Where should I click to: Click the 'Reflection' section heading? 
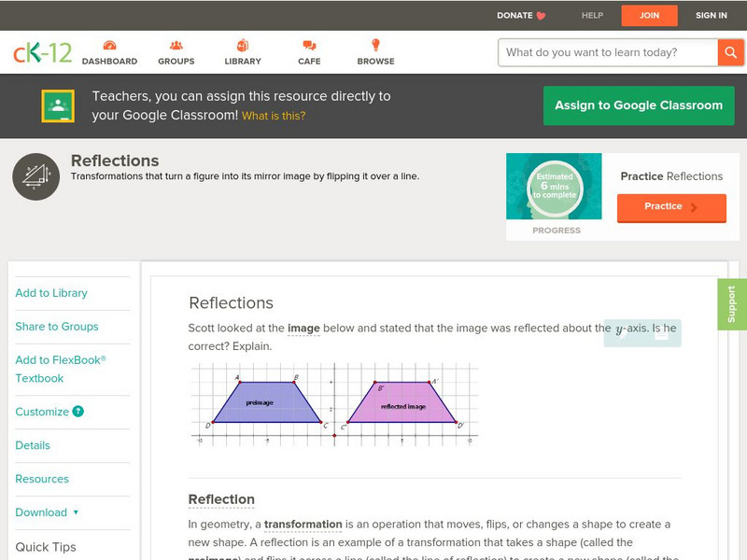click(x=221, y=499)
